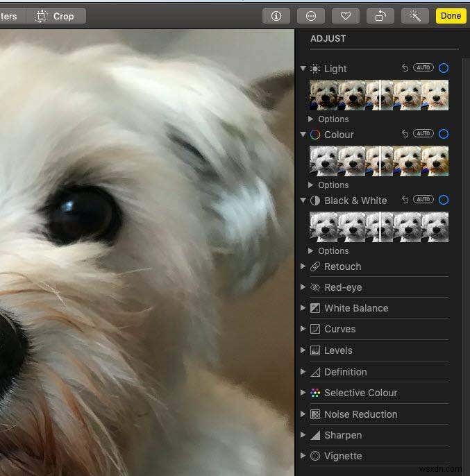Click the Red-eye crossed eye icon
Screen dimensions: 470x476
(x=315, y=287)
